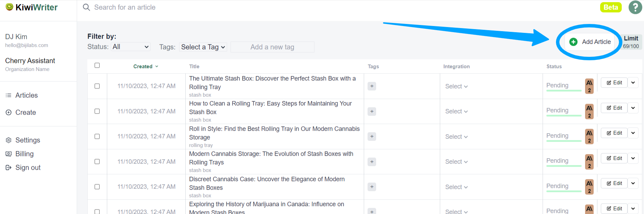
Task: Expand Integration Select for Modern Cannabis Storage
Action: [456, 162]
